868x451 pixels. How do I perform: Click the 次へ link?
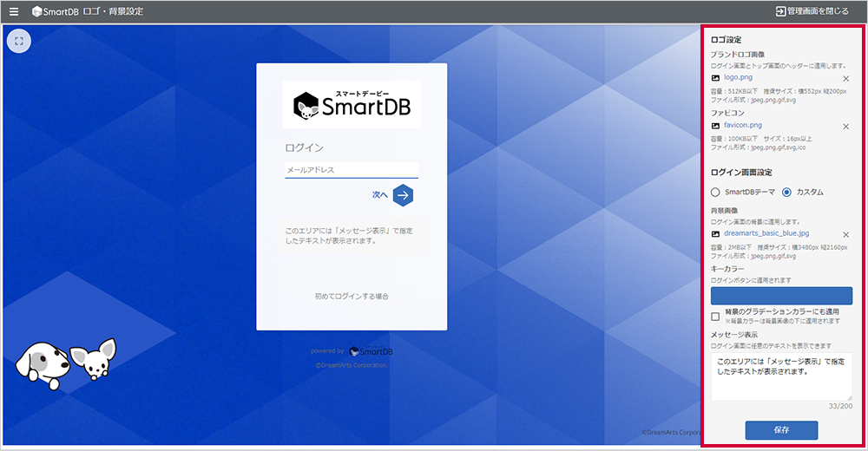[x=380, y=195]
